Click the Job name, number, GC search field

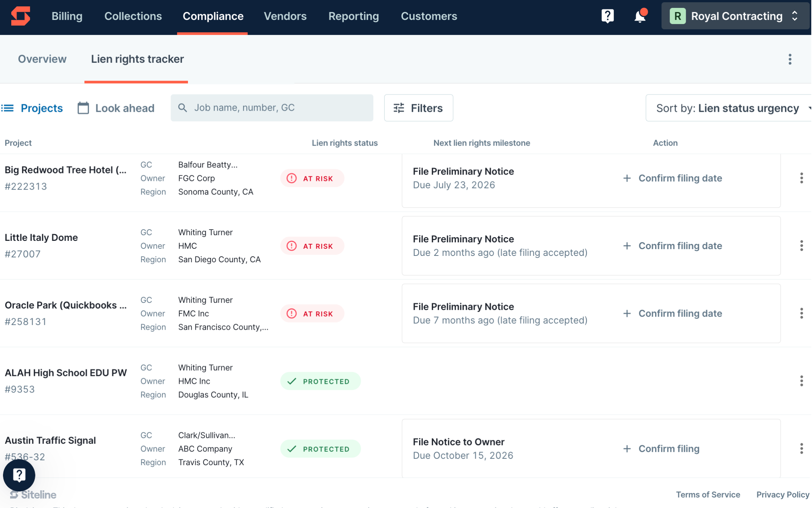pyautogui.click(x=272, y=108)
